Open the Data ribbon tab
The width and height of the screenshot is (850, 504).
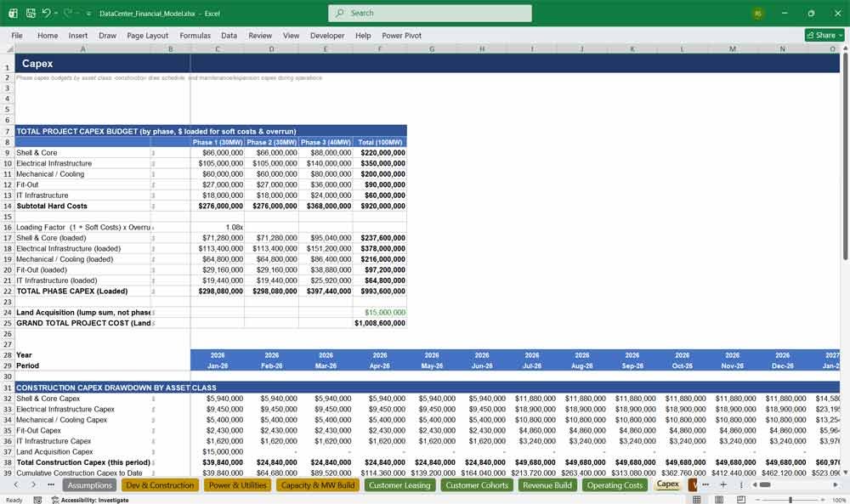click(229, 35)
